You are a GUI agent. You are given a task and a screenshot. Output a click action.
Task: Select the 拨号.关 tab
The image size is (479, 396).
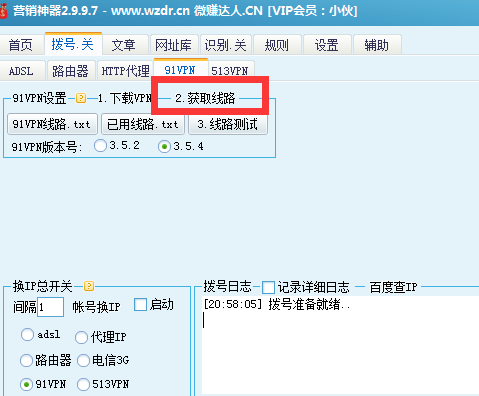[73, 44]
